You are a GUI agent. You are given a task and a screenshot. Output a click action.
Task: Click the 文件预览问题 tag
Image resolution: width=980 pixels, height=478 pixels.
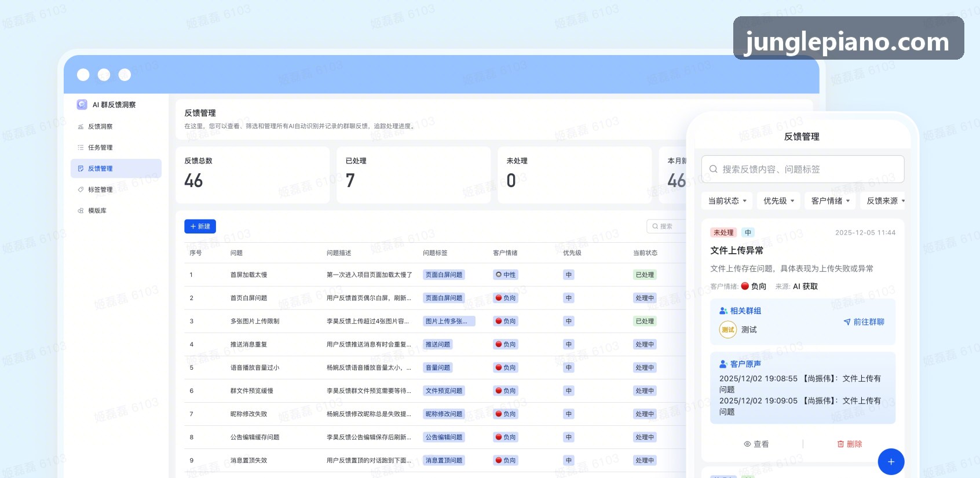point(444,391)
